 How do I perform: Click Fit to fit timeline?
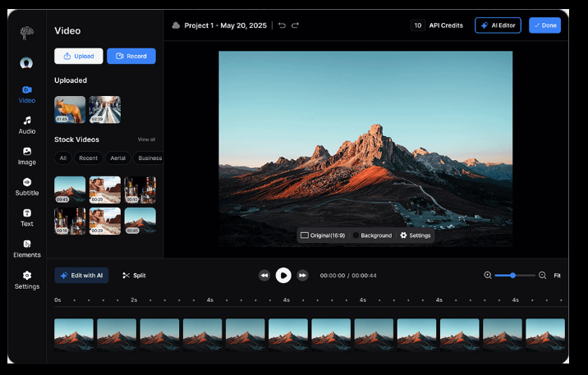(558, 276)
